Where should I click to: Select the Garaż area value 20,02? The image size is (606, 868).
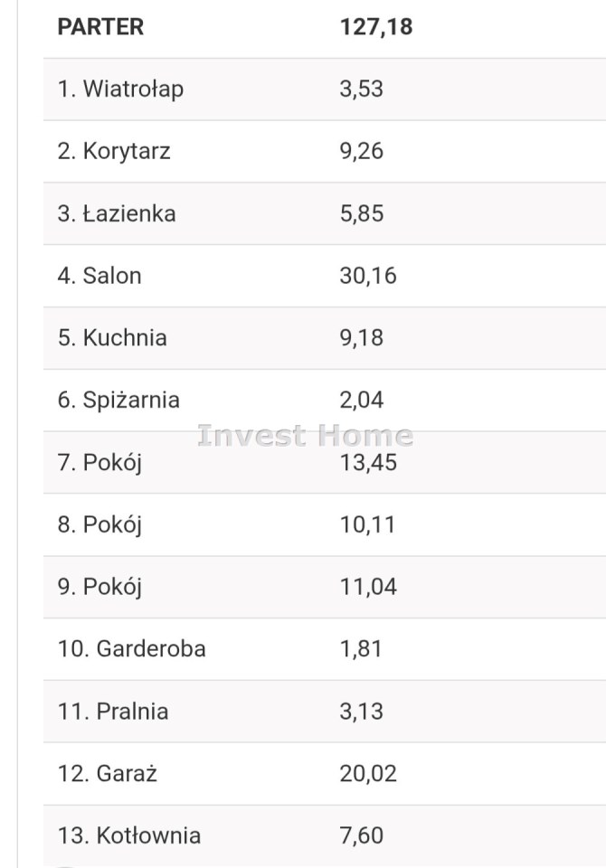[x=367, y=774]
